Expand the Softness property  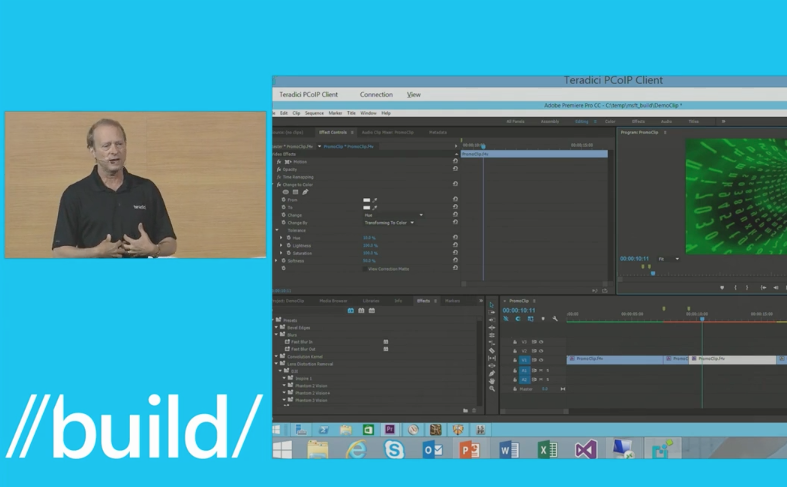(277, 261)
